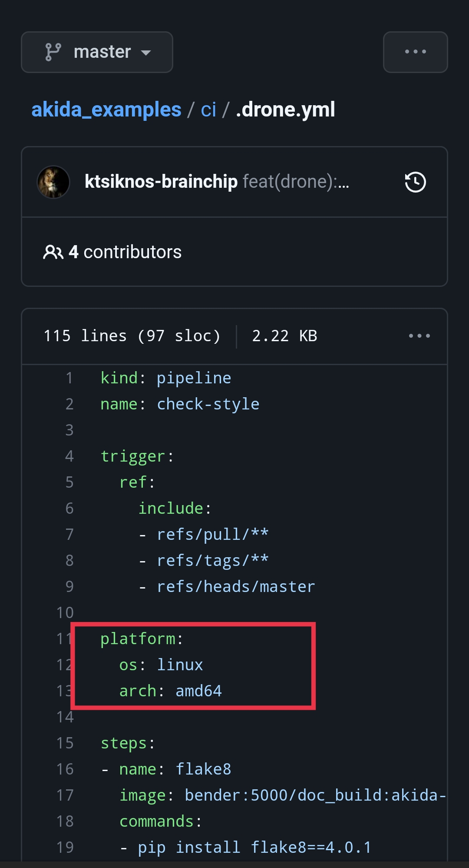Viewport: 469px width, 868px height.
Task: Open file actions three-dot menu
Action: coord(419,336)
